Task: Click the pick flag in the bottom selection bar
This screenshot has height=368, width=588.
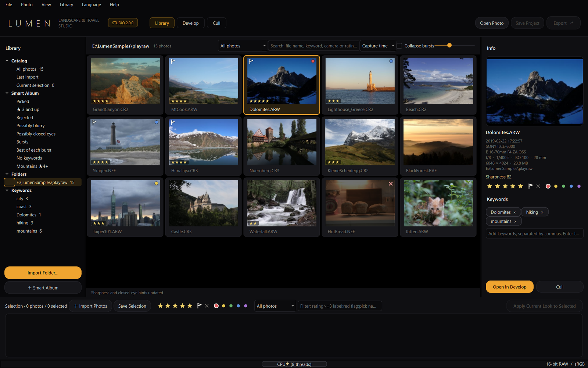Action: pos(199,306)
